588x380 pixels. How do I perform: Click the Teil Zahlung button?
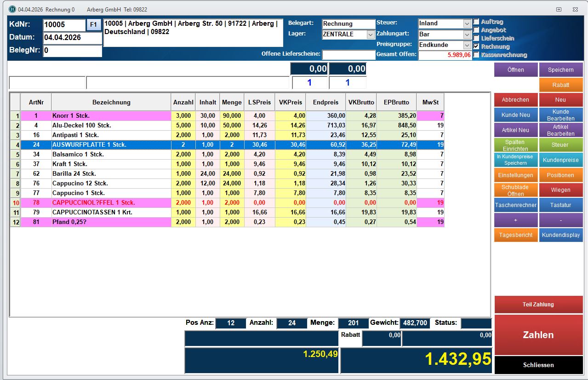(538, 305)
